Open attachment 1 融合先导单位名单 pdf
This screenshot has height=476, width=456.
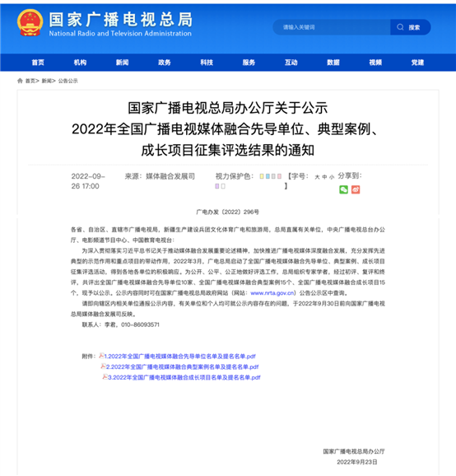tap(180, 356)
